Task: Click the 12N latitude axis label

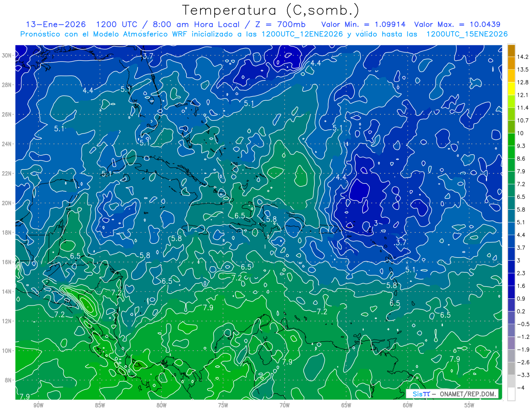Action: (8, 321)
